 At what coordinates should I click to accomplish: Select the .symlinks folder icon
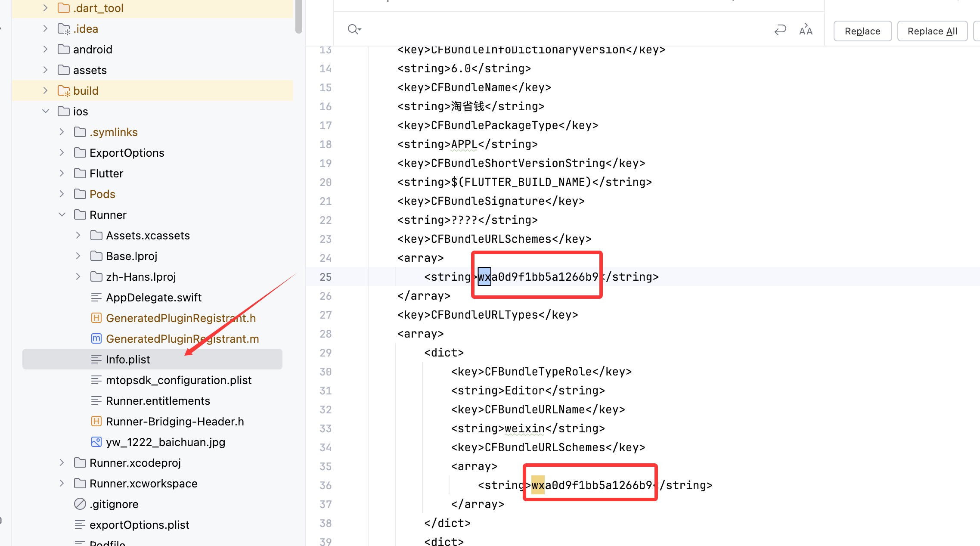[80, 132]
